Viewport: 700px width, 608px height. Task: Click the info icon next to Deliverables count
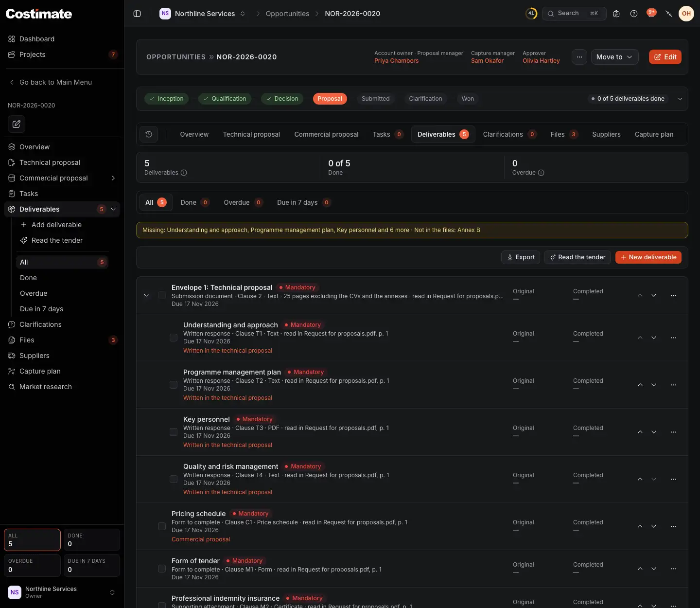(184, 173)
